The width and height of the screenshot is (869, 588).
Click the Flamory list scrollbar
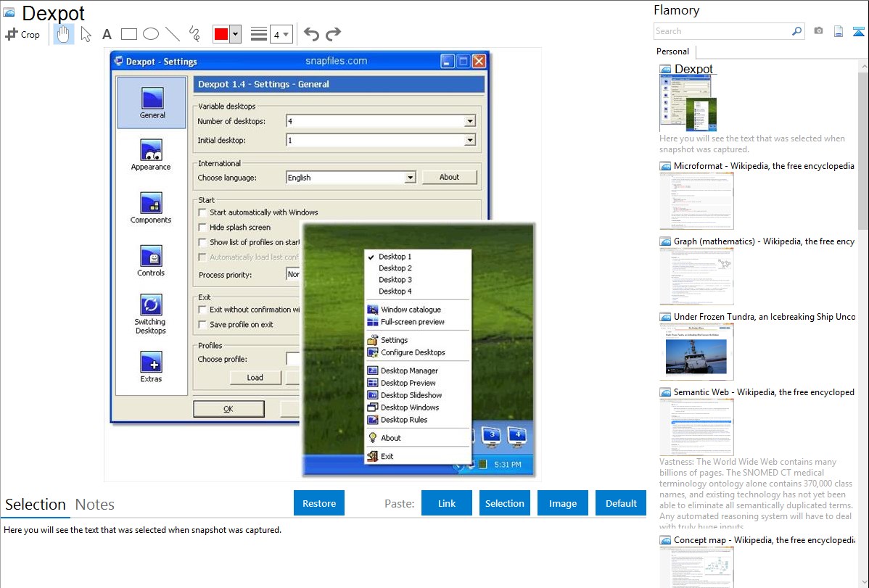[x=863, y=149]
